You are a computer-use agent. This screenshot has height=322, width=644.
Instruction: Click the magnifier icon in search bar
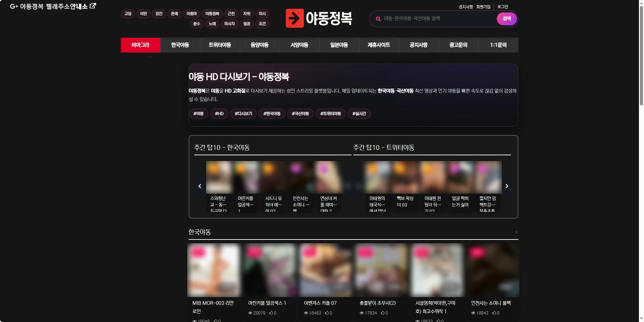(x=378, y=19)
